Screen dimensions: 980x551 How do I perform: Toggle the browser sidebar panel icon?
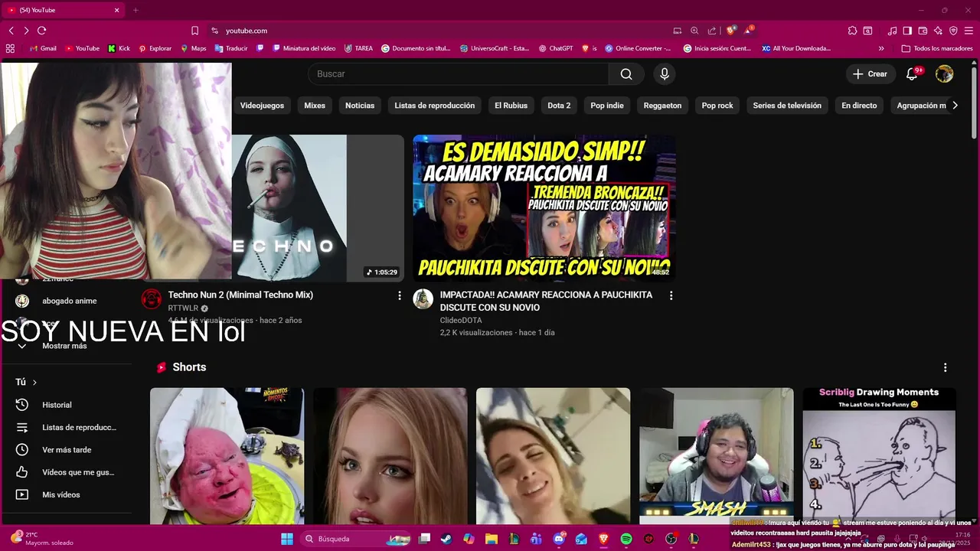tap(907, 31)
